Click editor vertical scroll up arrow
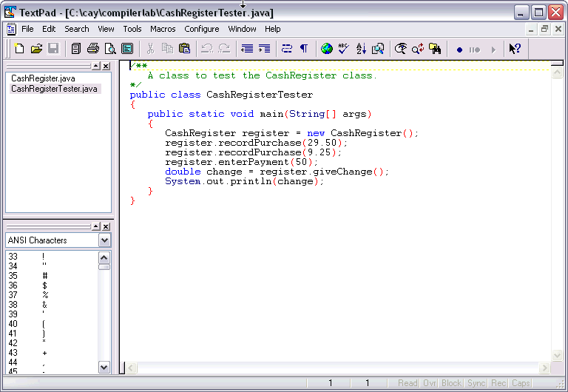The height and width of the screenshot is (392, 568). 557,72
